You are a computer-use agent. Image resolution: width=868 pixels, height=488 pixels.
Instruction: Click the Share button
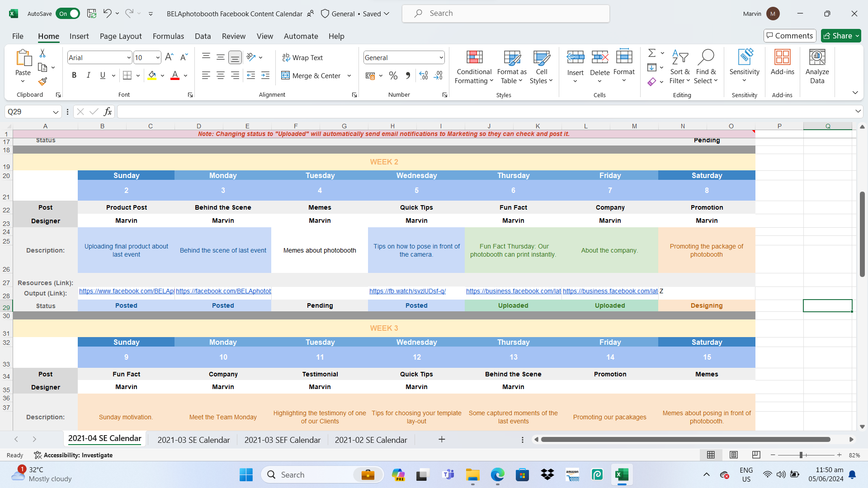pyautogui.click(x=841, y=36)
